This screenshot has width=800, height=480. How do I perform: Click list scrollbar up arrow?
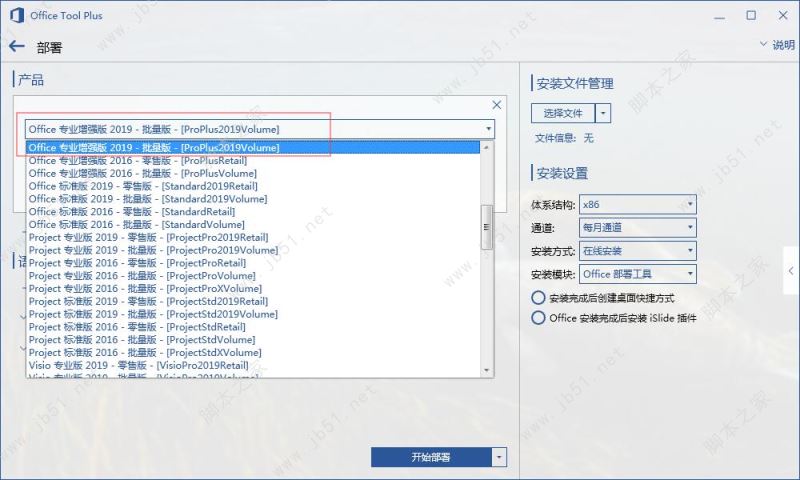(487, 147)
